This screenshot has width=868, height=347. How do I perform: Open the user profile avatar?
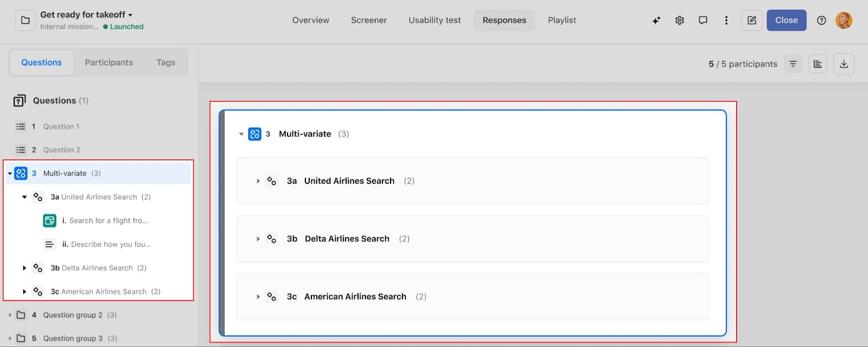[x=844, y=20]
